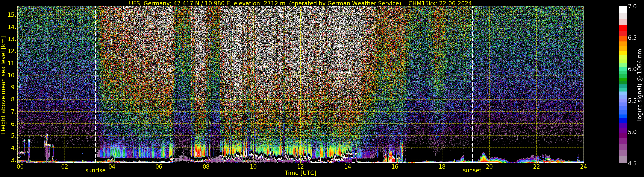The height and width of the screenshot is (177, 644).
Task: Click the 20 hour tick label
Action: tap(489, 166)
